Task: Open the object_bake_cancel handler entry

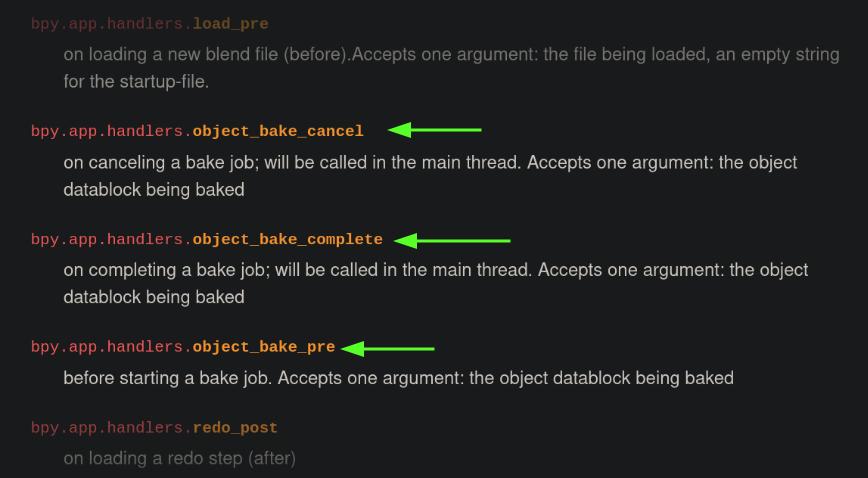Action: click(x=278, y=131)
